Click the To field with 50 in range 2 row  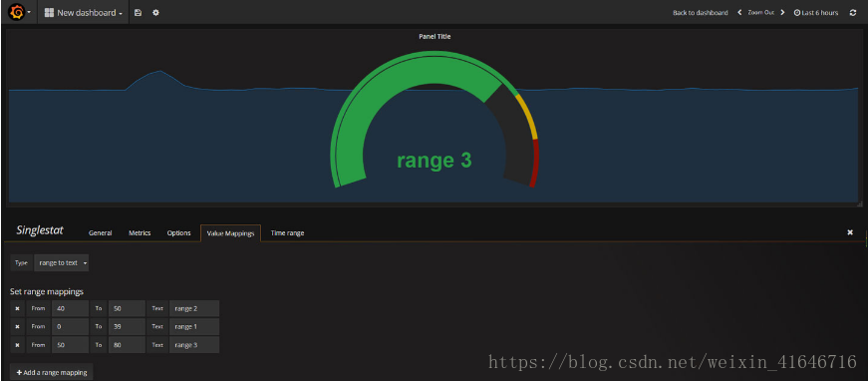(x=127, y=308)
